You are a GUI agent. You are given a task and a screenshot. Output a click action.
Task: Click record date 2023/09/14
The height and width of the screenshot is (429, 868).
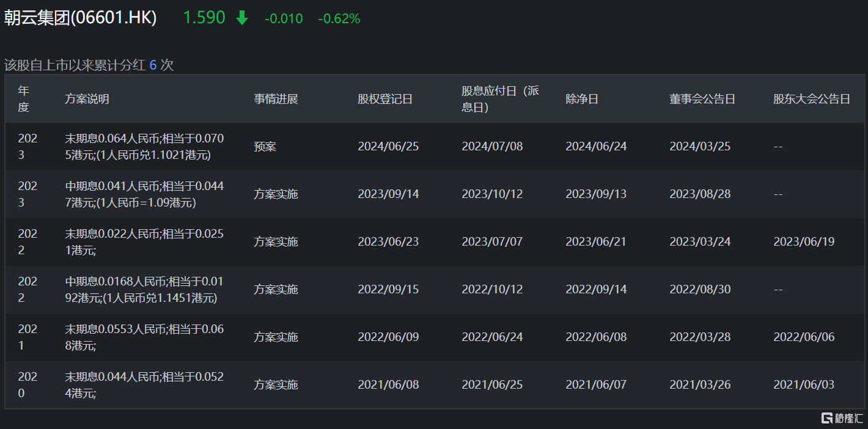[x=388, y=194]
